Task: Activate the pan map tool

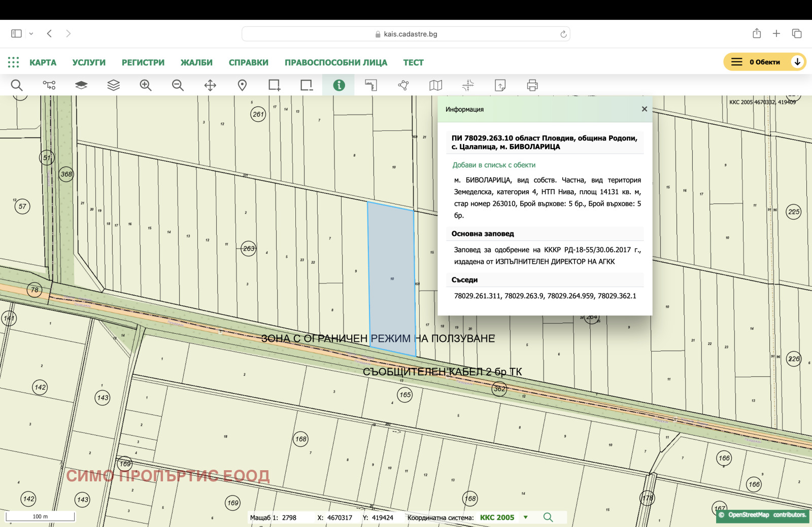Action: coord(210,85)
